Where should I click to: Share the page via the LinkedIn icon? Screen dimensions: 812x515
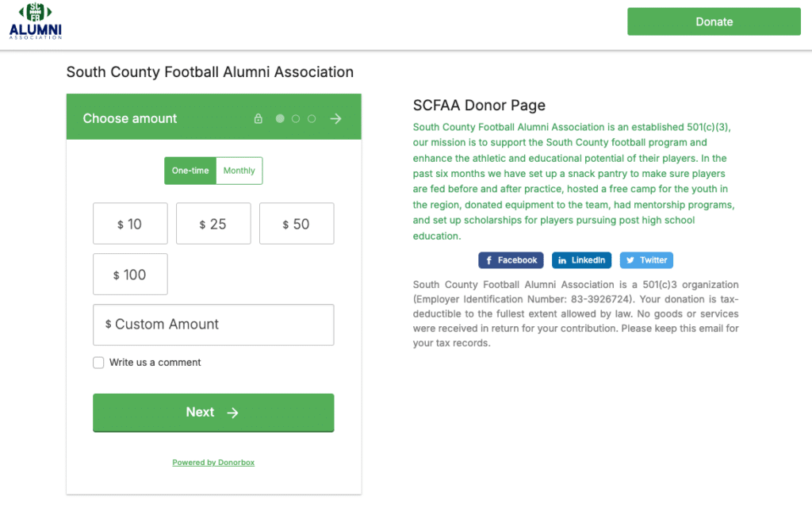(x=581, y=259)
